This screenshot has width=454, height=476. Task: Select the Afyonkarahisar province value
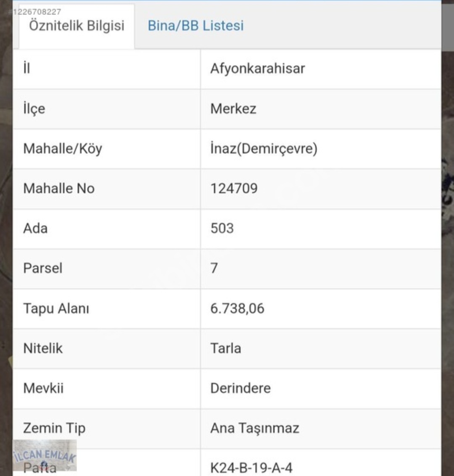[257, 68]
